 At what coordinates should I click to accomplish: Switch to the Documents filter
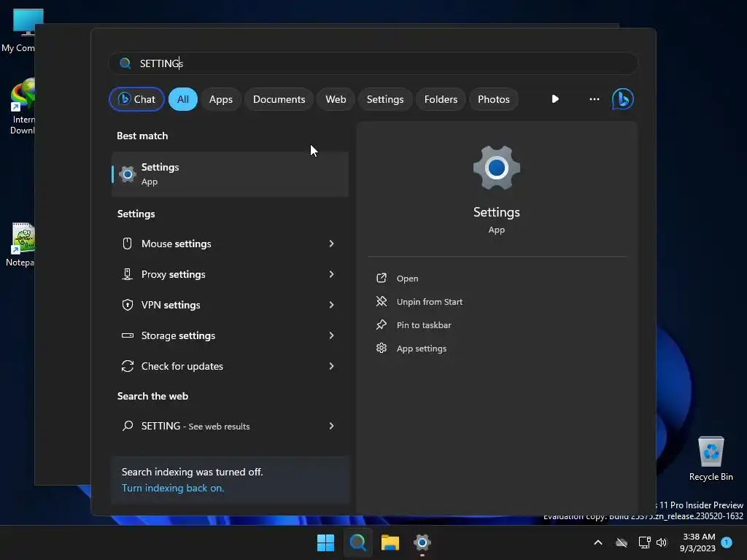pos(279,99)
